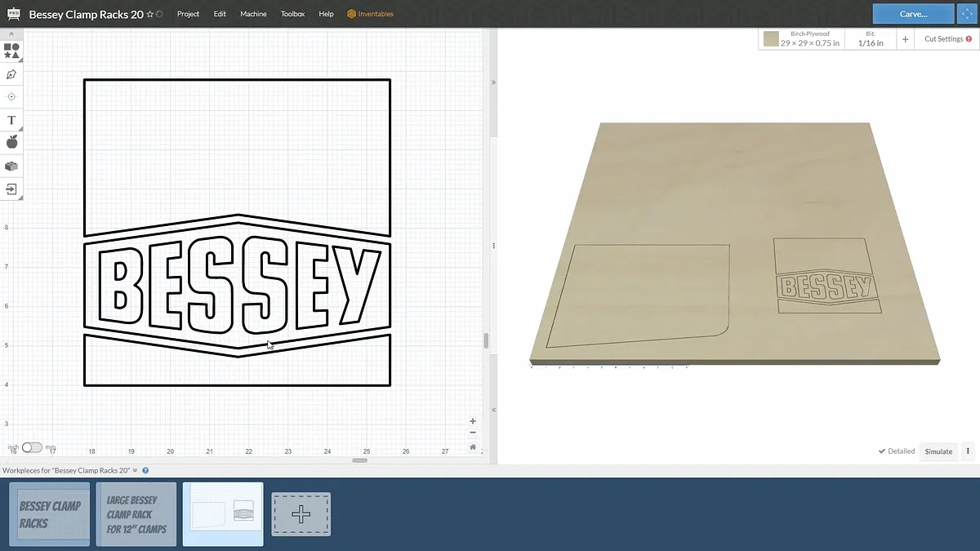The image size is (980, 551).
Task: Choose the Text tool
Action: pyautogui.click(x=11, y=120)
